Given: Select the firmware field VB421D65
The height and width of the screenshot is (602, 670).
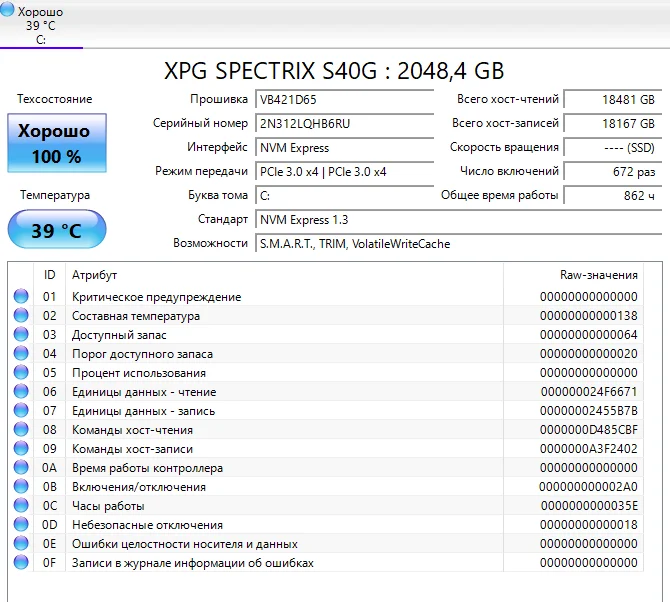Looking at the screenshot, I should 344,100.
